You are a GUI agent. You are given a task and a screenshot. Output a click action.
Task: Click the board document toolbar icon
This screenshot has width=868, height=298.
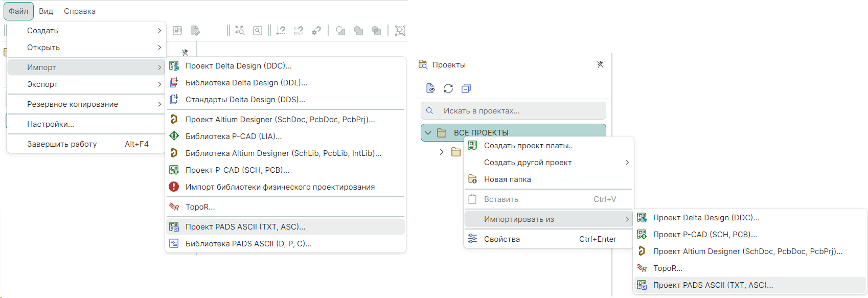177,31
